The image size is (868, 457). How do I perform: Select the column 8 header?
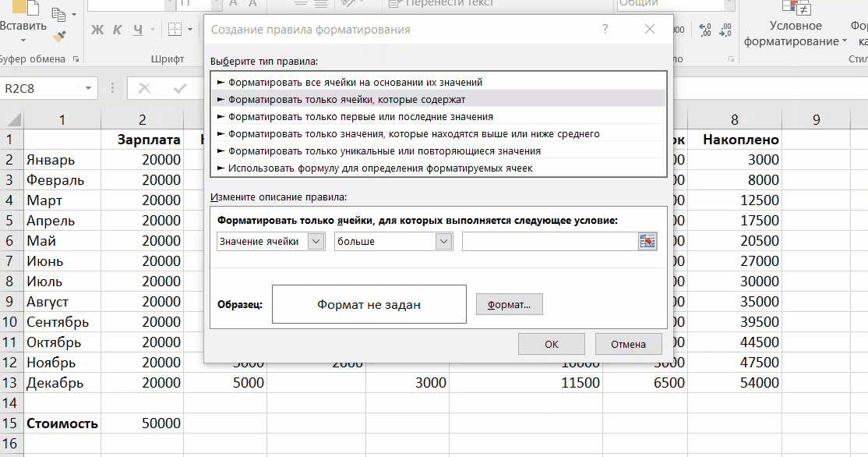coord(735,119)
